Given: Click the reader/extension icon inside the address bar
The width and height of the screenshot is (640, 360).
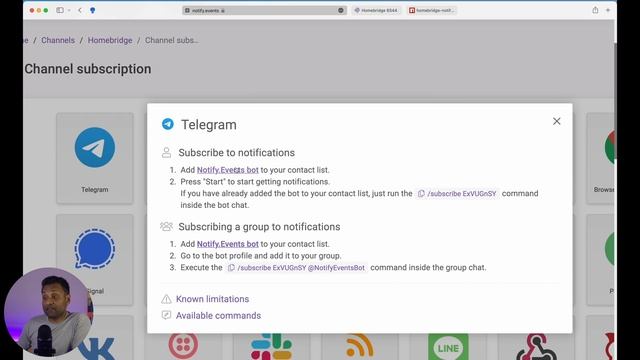Looking at the screenshot, I should (341, 10).
